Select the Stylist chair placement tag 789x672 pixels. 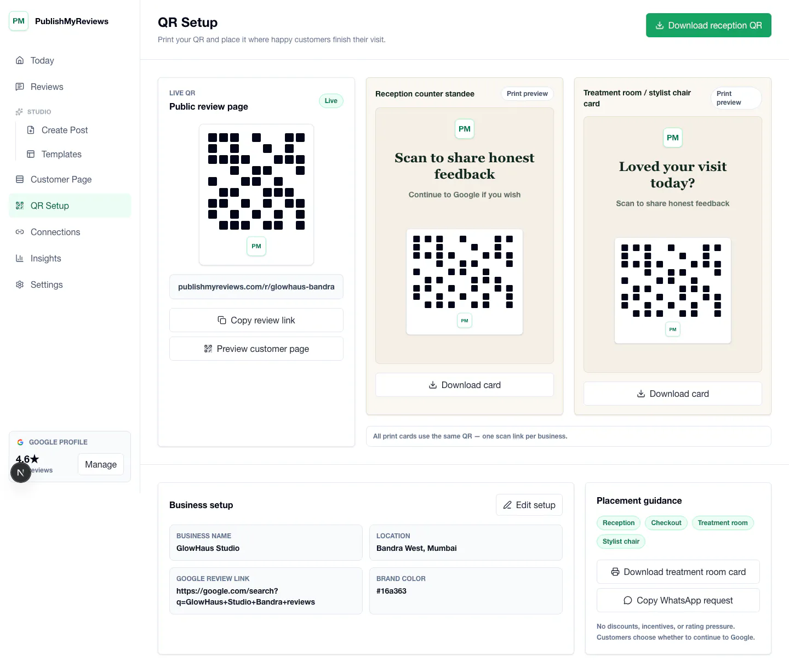(621, 542)
